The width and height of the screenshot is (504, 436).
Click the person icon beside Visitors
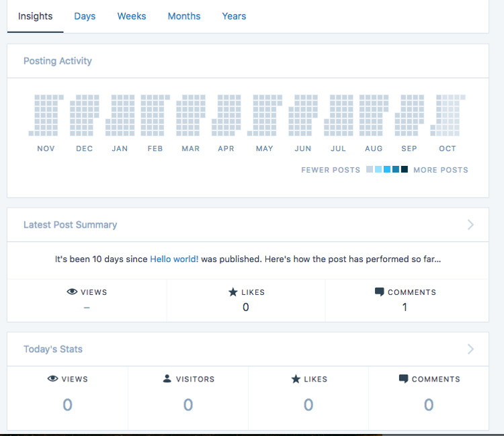(167, 378)
